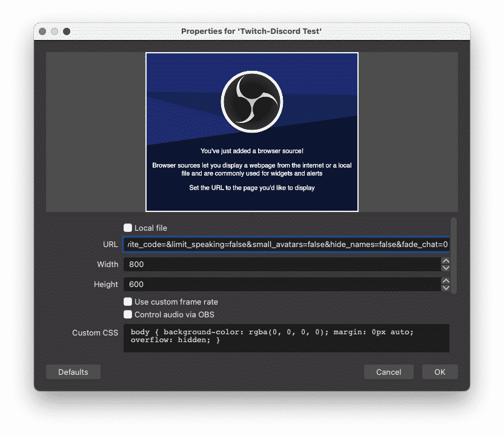This screenshot has height=436, width=504.
Task: Increase Width using the up stepper arrow
Action: pyautogui.click(x=445, y=261)
